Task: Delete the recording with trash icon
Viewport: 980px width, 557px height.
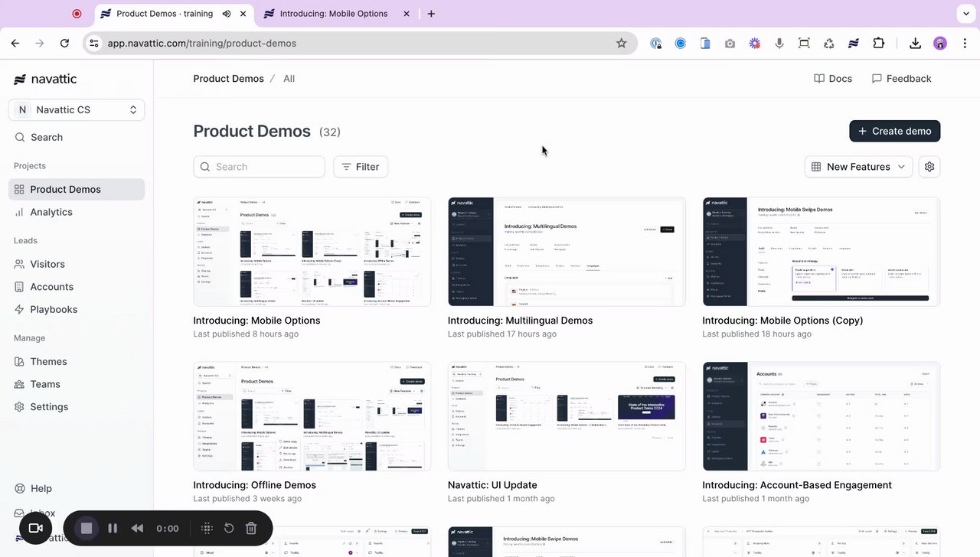Action: pos(251,528)
